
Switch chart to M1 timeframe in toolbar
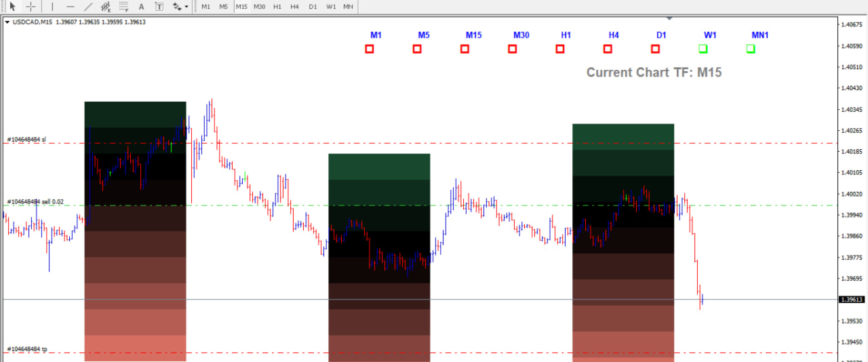(x=205, y=7)
